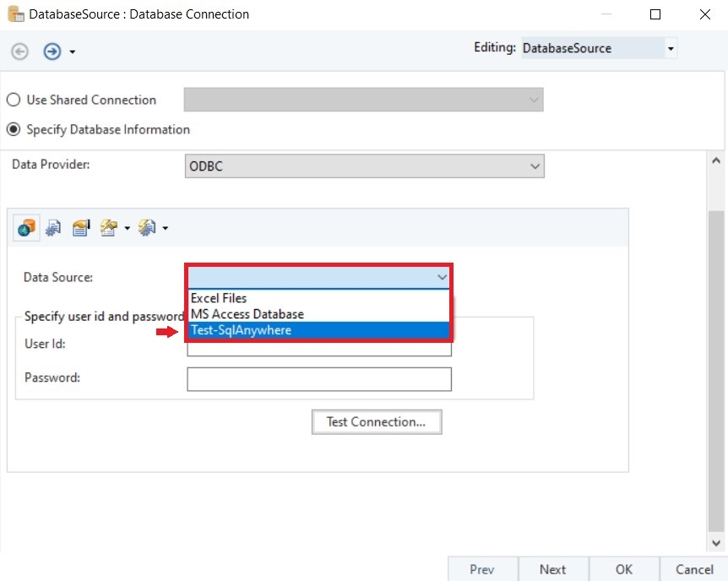Click the database icon in title bar
Image resolution: width=728 pixels, height=581 pixels.
[15, 14]
